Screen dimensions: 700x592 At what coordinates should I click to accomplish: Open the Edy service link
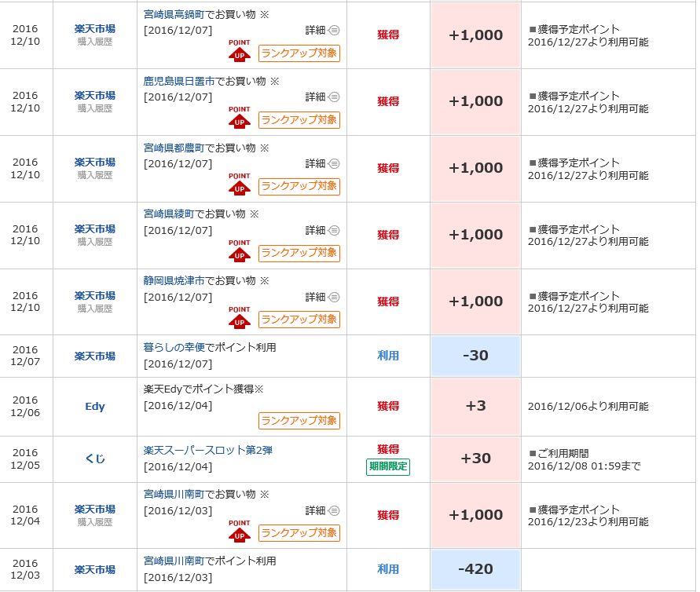(94, 407)
